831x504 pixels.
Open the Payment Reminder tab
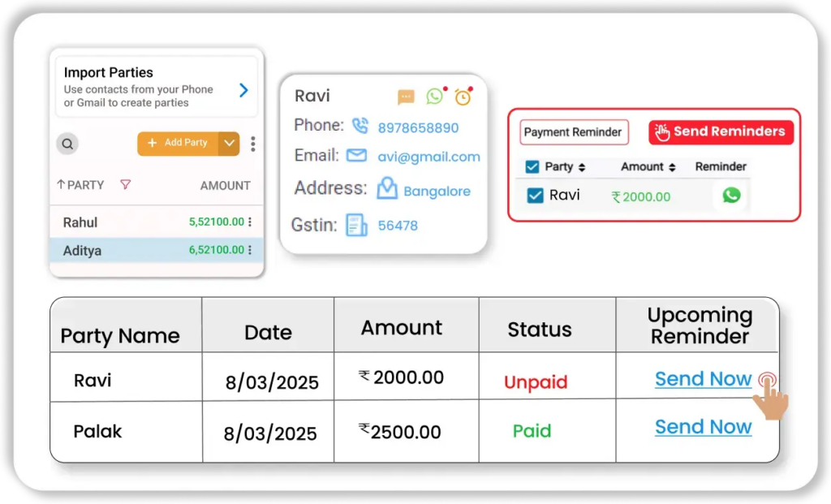573,132
